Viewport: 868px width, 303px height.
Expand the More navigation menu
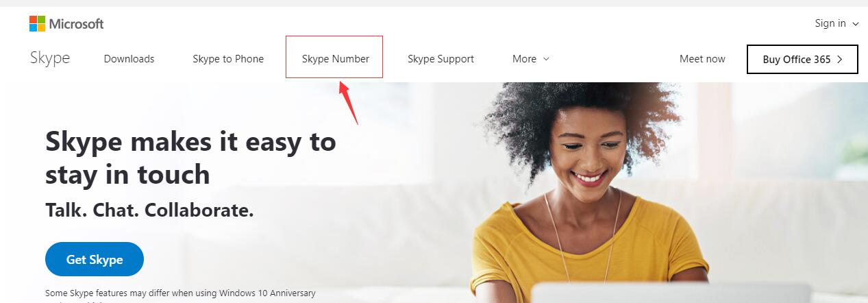click(x=531, y=59)
